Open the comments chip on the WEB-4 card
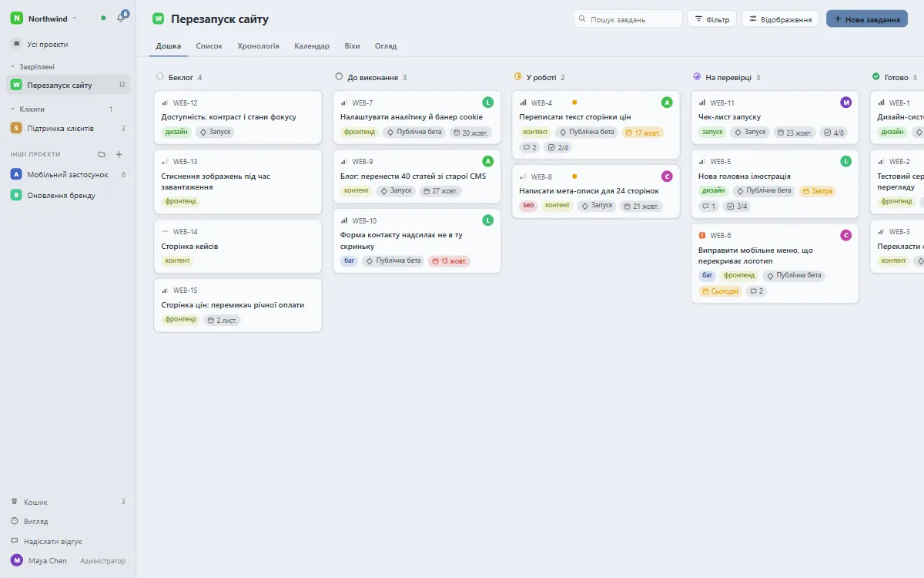924x578 pixels. pos(530,147)
